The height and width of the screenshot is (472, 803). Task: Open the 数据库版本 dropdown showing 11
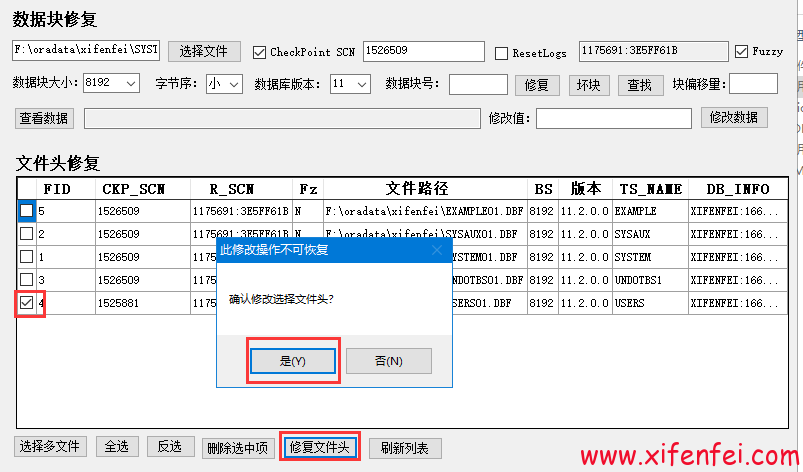[x=350, y=84]
